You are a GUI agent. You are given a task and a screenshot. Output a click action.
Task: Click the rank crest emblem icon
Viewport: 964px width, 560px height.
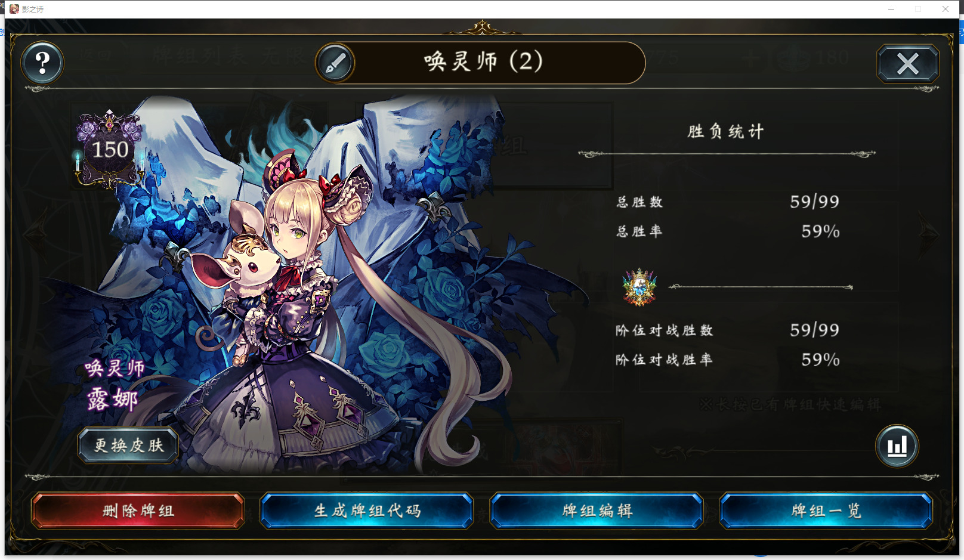tap(639, 287)
